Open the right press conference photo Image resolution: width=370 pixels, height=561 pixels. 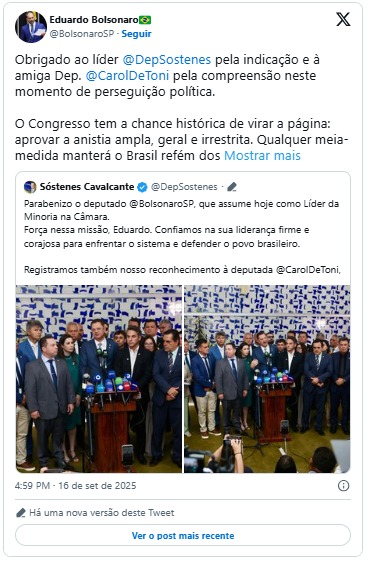pyautogui.click(x=267, y=379)
